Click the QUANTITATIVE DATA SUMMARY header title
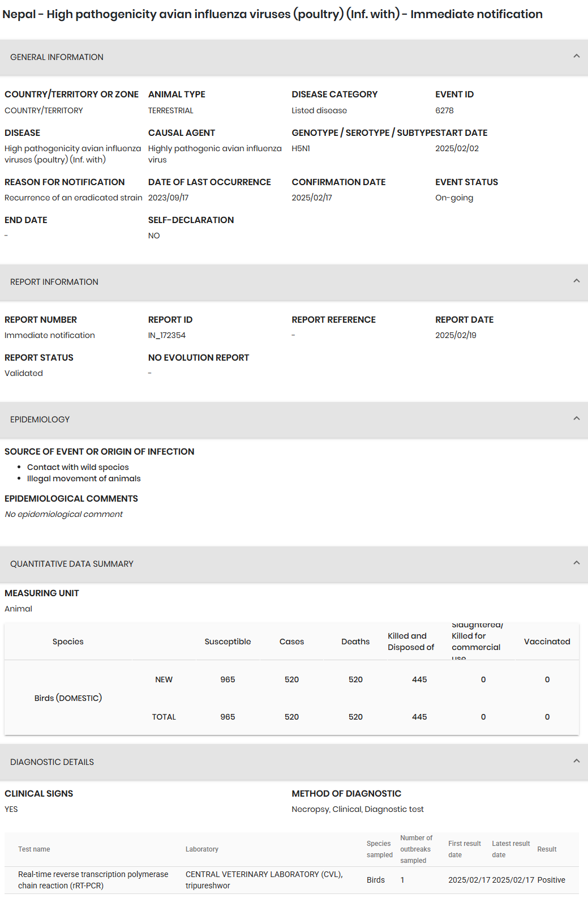The width and height of the screenshot is (588, 898). point(72,564)
